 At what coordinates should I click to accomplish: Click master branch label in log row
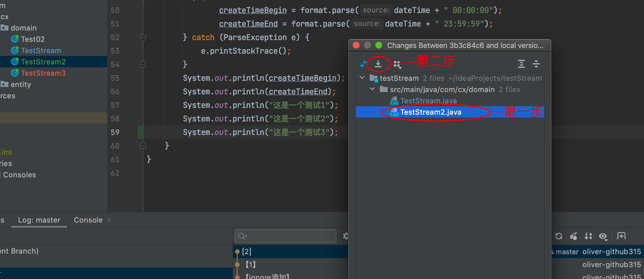[x=567, y=252]
